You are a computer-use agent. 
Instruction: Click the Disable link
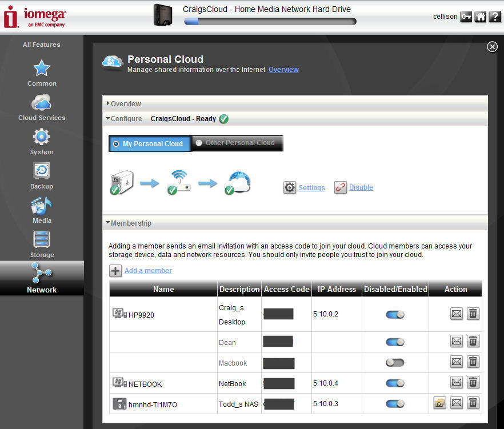coord(361,187)
